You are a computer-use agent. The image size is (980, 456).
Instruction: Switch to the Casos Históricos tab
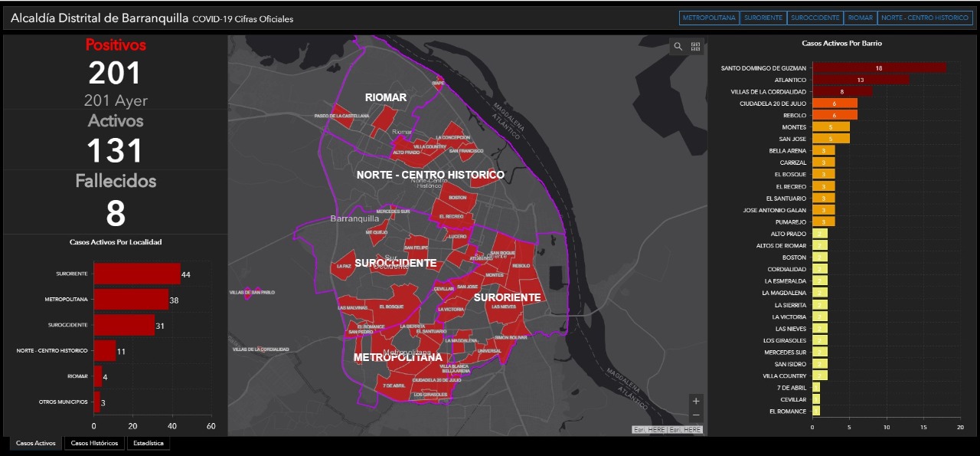click(94, 443)
